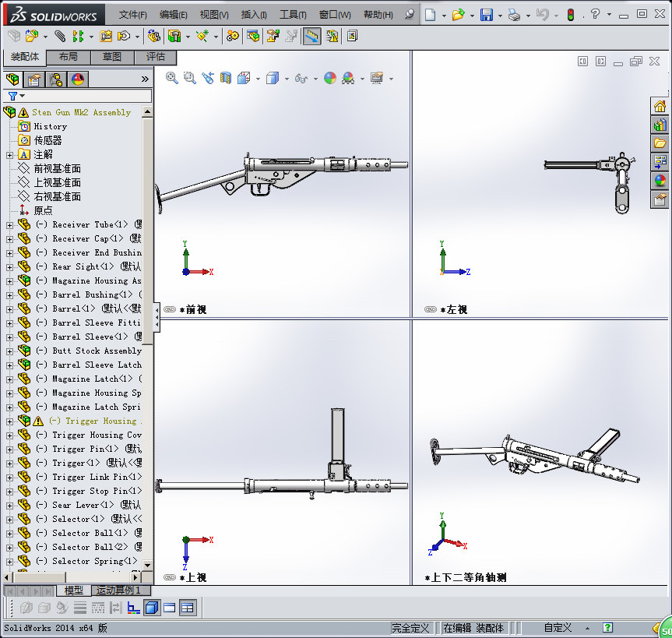Open the 窗口(W) menu
This screenshot has width=672, height=638.
335,15
